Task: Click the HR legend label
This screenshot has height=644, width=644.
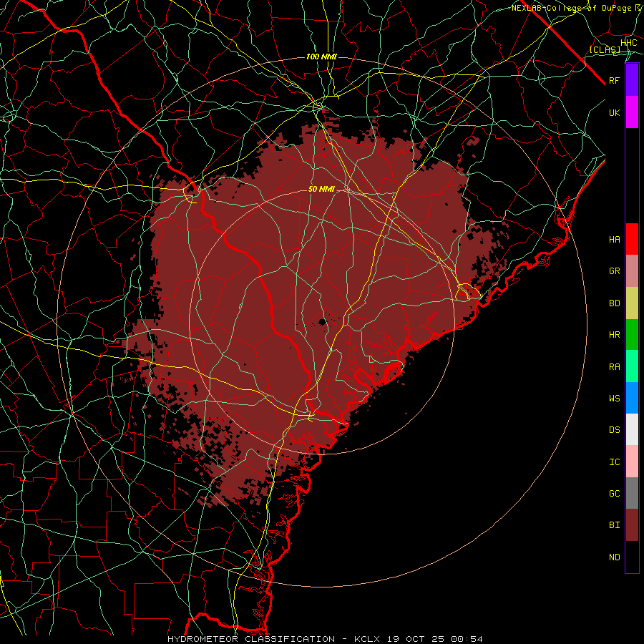Action: 614,335
